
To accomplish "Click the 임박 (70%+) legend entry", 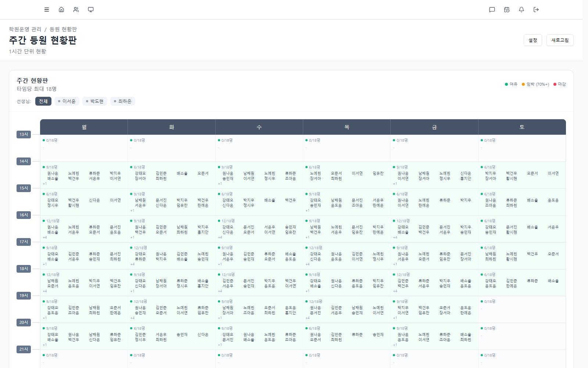I will [x=535, y=84].
